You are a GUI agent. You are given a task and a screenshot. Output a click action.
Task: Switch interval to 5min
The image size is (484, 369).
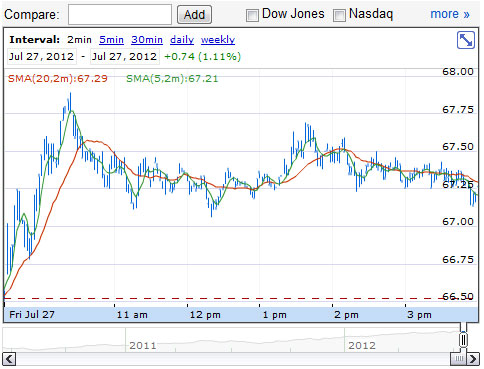click(111, 40)
